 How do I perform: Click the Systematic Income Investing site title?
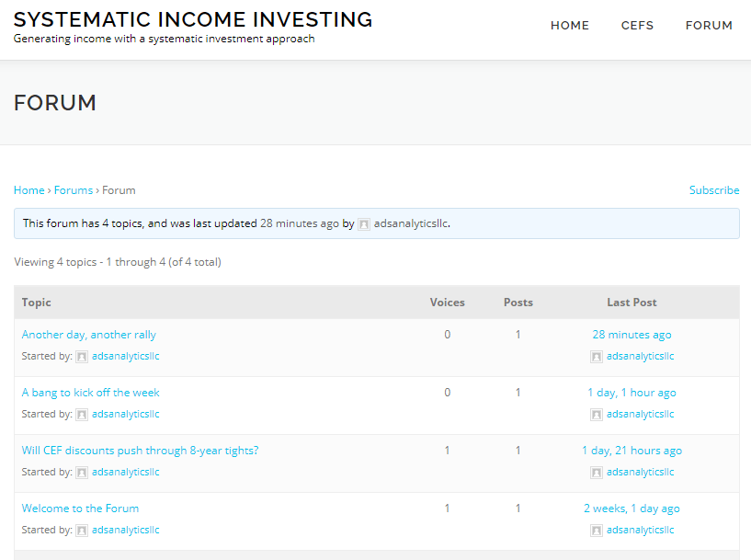pos(193,19)
